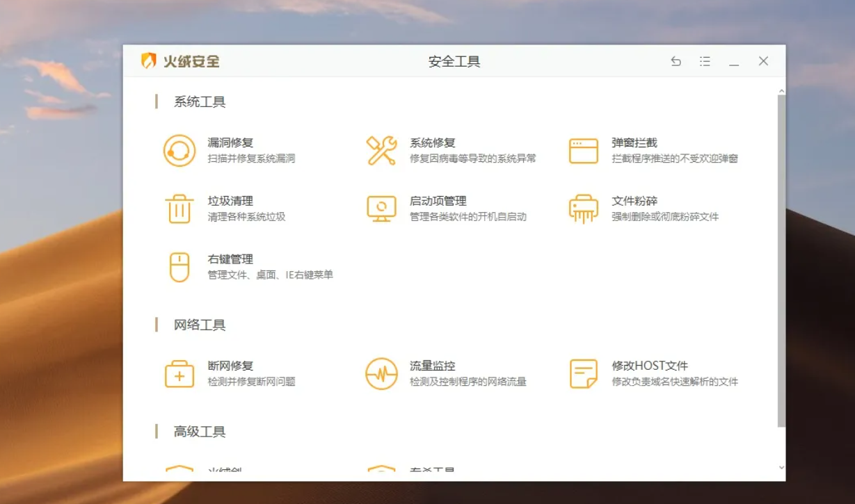855x504 pixels.
Task: Open the 右键管理 mouse icon
Action: tap(179, 267)
